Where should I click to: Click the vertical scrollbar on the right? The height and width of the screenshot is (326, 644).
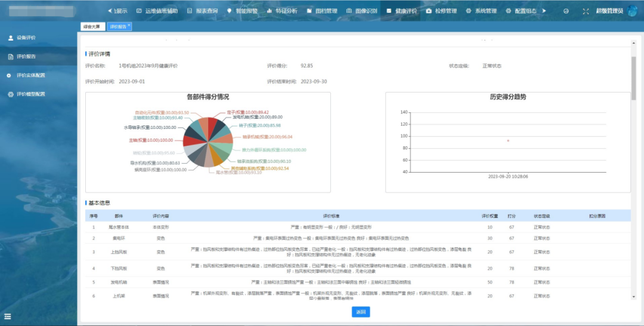pyautogui.click(x=634, y=78)
